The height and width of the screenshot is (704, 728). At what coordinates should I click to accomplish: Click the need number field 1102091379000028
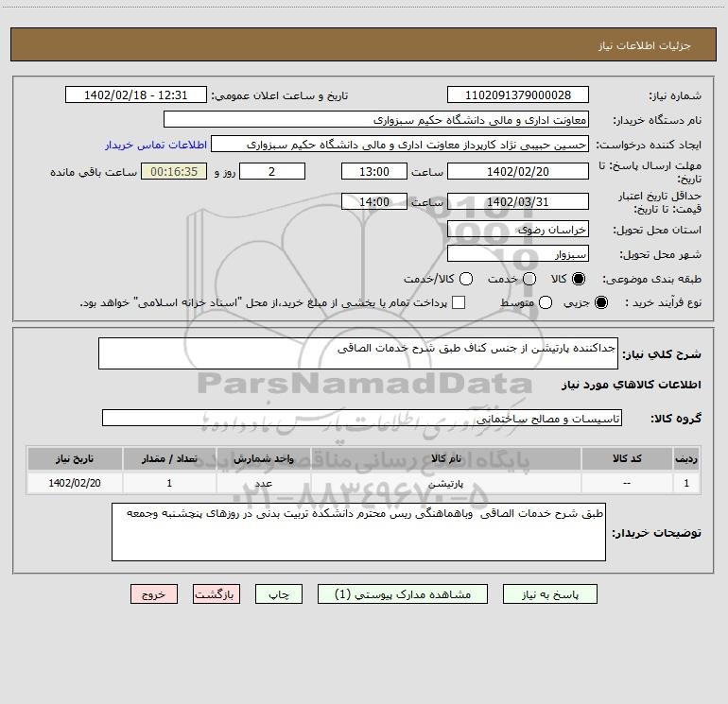click(518, 95)
